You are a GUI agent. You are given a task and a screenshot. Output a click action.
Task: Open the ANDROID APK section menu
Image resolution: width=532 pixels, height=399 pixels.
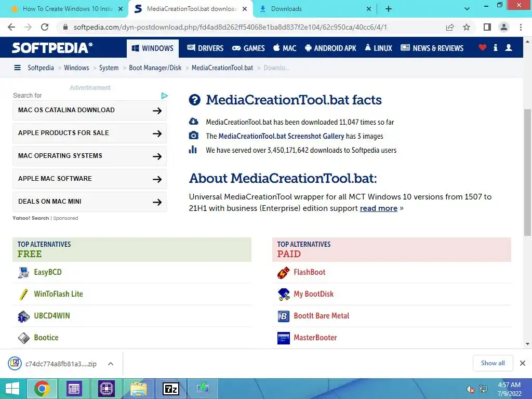coord(330,48)
